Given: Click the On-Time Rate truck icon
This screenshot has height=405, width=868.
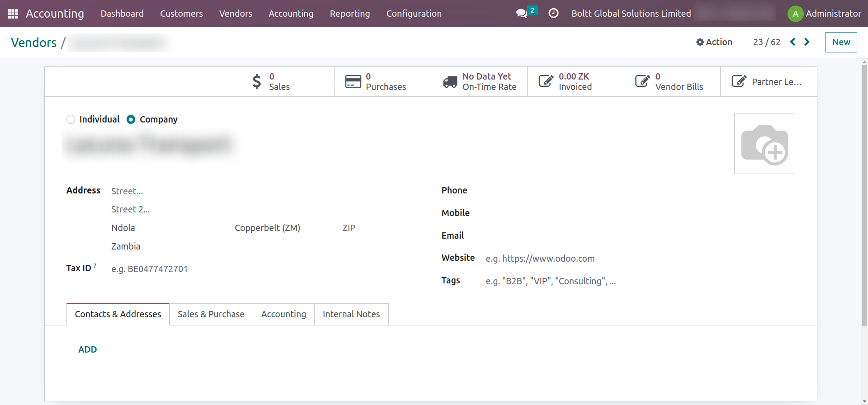Looking at the screenshot, I should 450,81.
